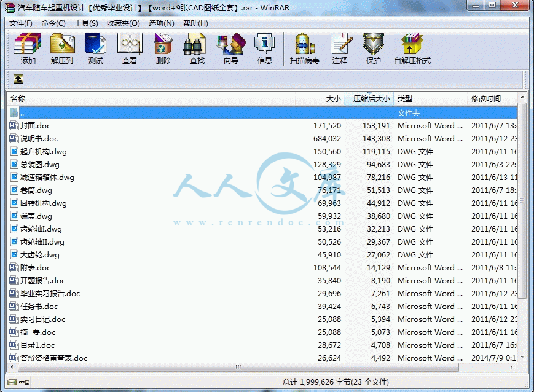
Task: Click the horizontal scrollbar left arrow
Action: pyautogui.click(x=12, y=367)
